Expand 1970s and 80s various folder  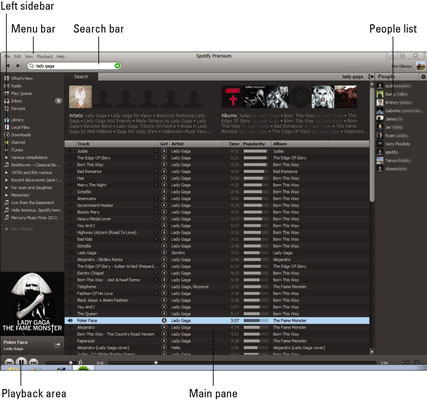click(6, 173)
